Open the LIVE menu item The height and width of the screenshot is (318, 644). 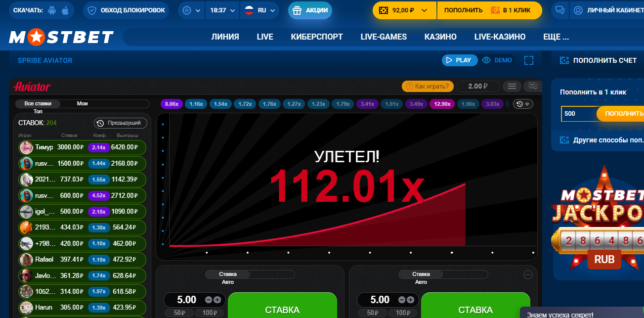point(265,37)
